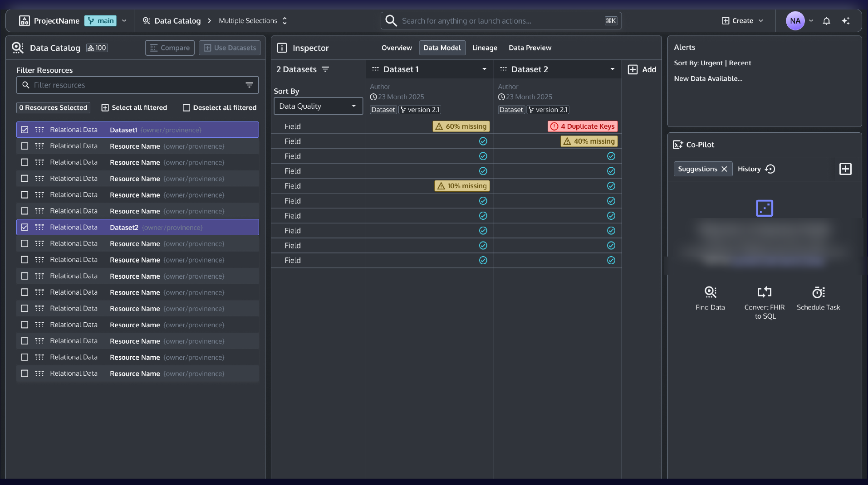The image size is (868, 485).
Task: Click the Dataset 1 version 2.1 tag
Action: point(420,110)
